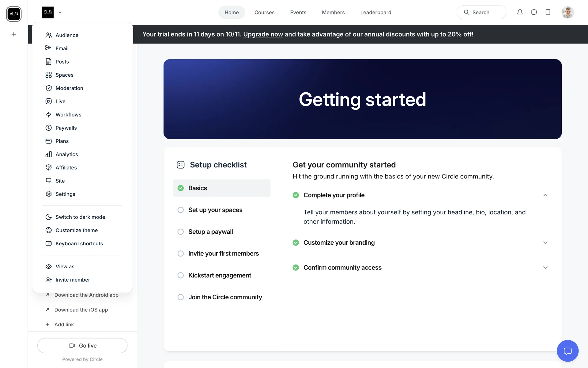The height and width of the screenshot is (368, 588).
Task: Select the 'Setup a paywall' checklist circle
Action: [x=181, y=232]
